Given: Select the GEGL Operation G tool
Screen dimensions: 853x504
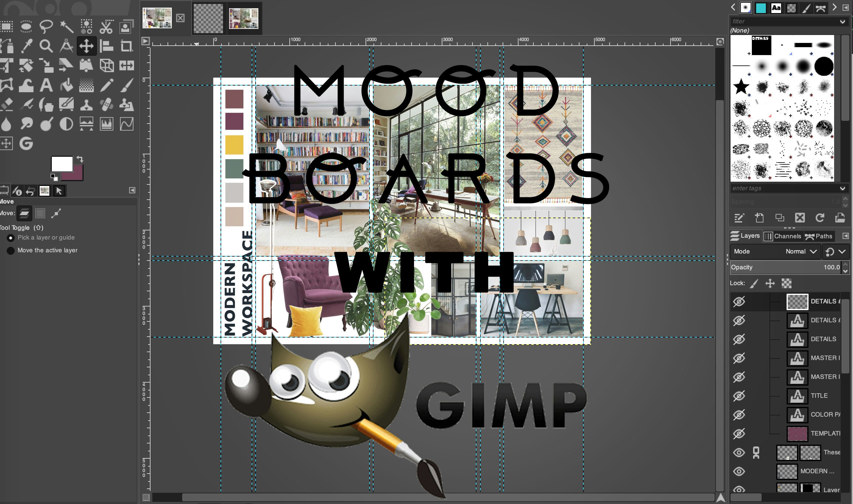Looking at the screenshot, I should pyautogui.click(x=26, y=143).
